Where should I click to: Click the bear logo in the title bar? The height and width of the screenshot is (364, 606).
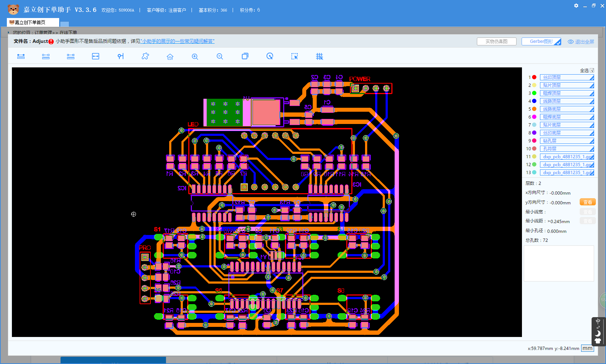point(13,9)
